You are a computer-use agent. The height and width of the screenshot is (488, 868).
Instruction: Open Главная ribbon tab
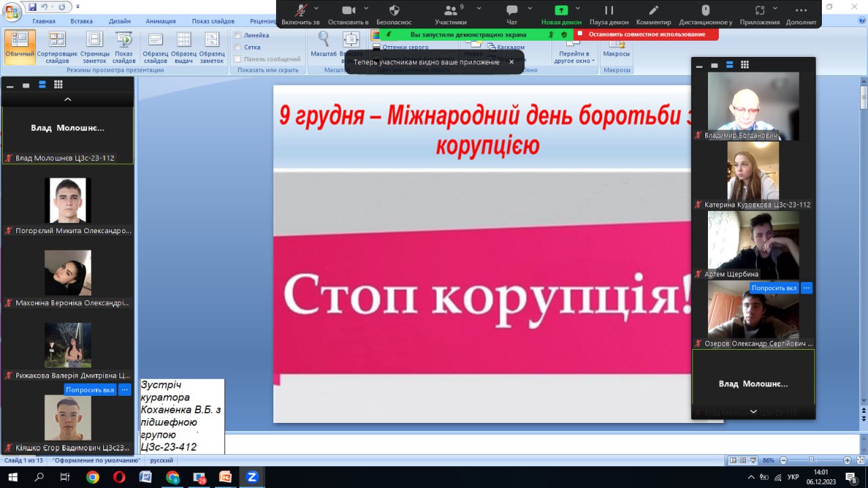pos(43,21)
